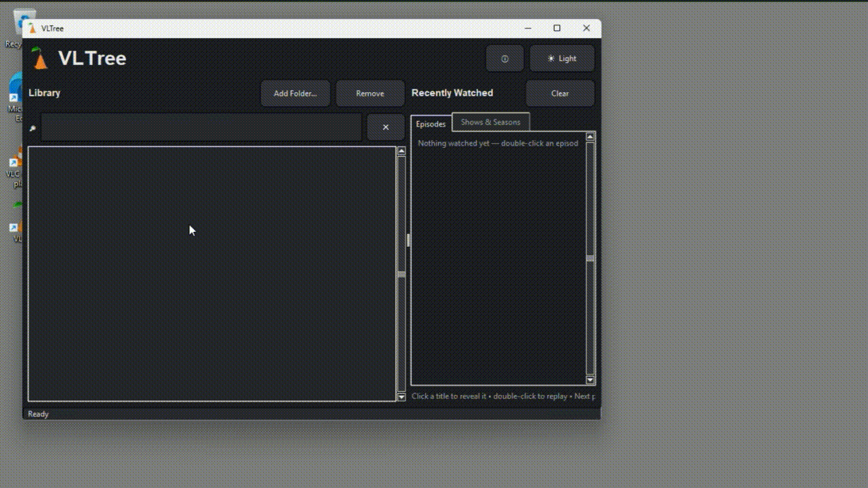Image resolution: width=868 pixels, height=488 pixels.
Task: Open the info button beside Light
Action: point(505,58)
